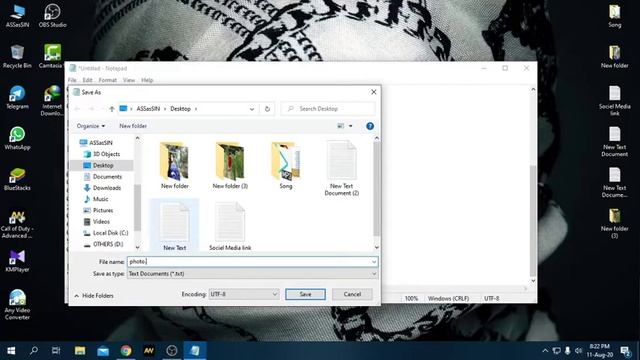Launch Camtasia from the desktop
Screen dimensions: 640x360
pos(52,56)
